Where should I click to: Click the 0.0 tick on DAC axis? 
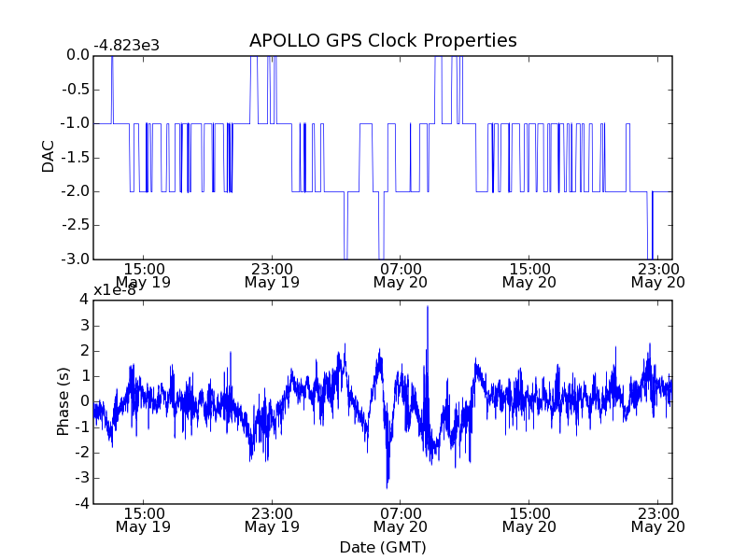click(x=78, y=55)
